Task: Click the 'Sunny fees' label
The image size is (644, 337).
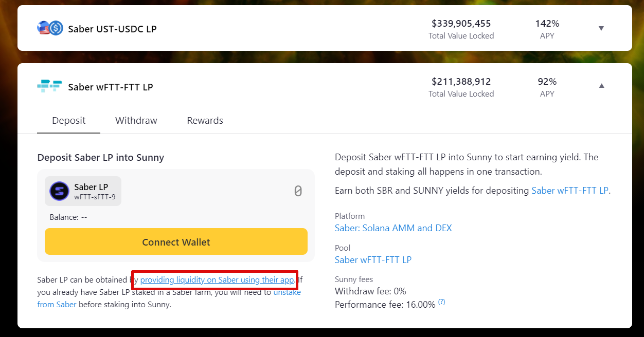Action: pyautogui.click(x=354, y=279)
